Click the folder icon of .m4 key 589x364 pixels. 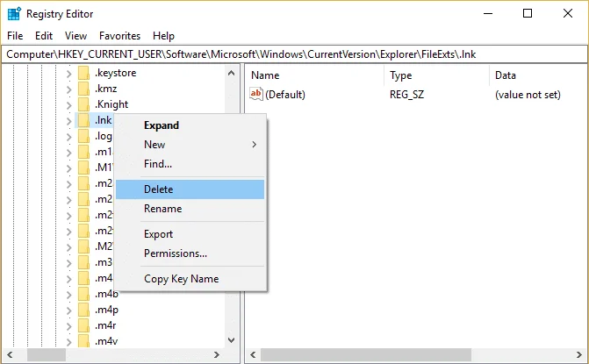tap(83, 278)
